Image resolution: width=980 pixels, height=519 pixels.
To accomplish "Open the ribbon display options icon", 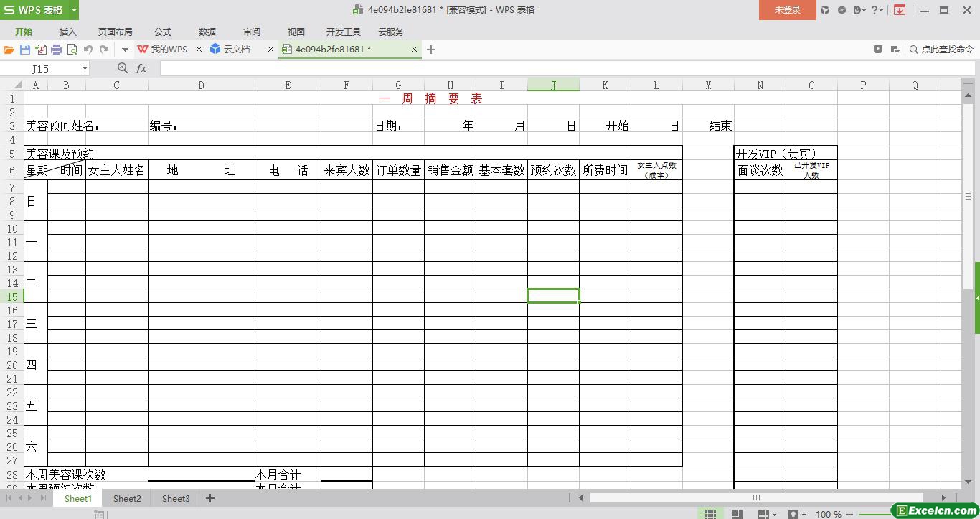I will click(x=895, y=50).
